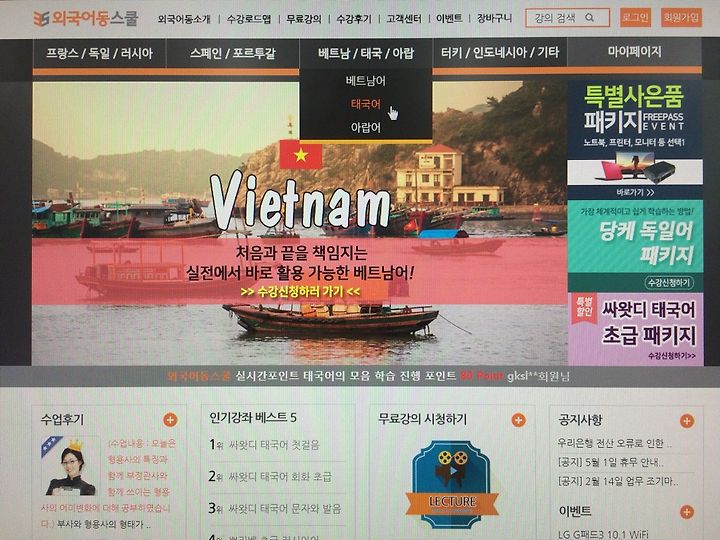The image size is (720, 540).
Task: Open the 이벤트 plus icon
Action: point(687,512)
